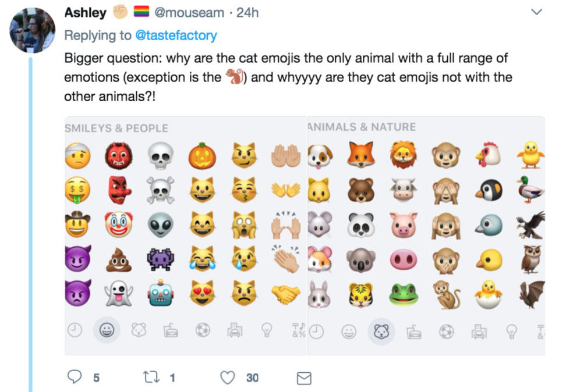This screenshot has height=392, width=566.
Task: Select the penguin emoji
Action: pos(488,190)
